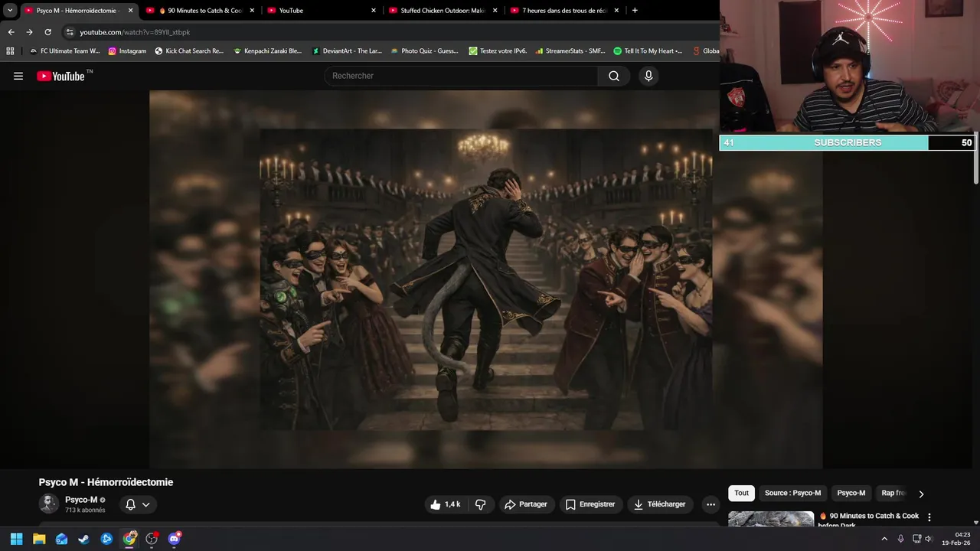Close the Psyco M - Hémorroïdectomie tab
Viewport: 980px width, 551px height.
(x=130, y=11)
